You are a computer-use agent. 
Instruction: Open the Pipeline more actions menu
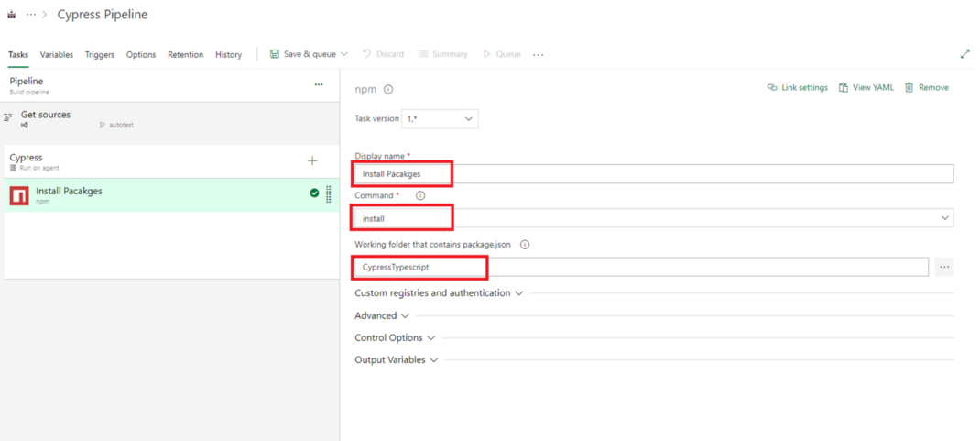point(319,84)
